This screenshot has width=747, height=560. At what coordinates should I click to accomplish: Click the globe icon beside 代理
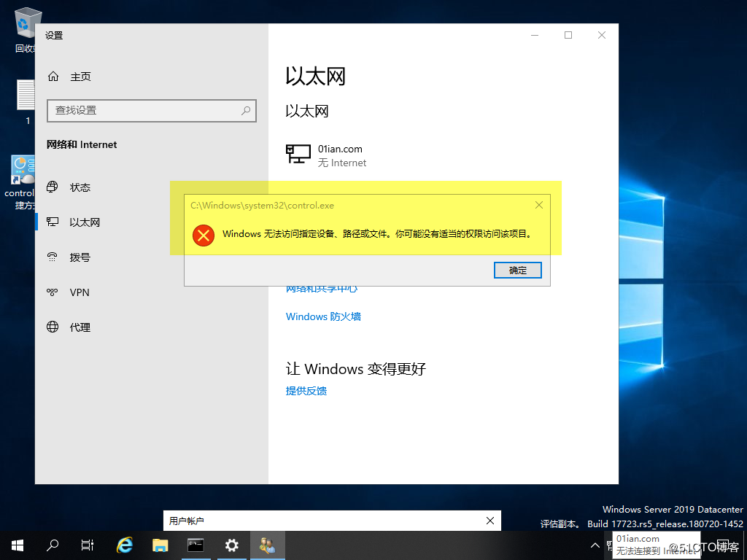53,327
